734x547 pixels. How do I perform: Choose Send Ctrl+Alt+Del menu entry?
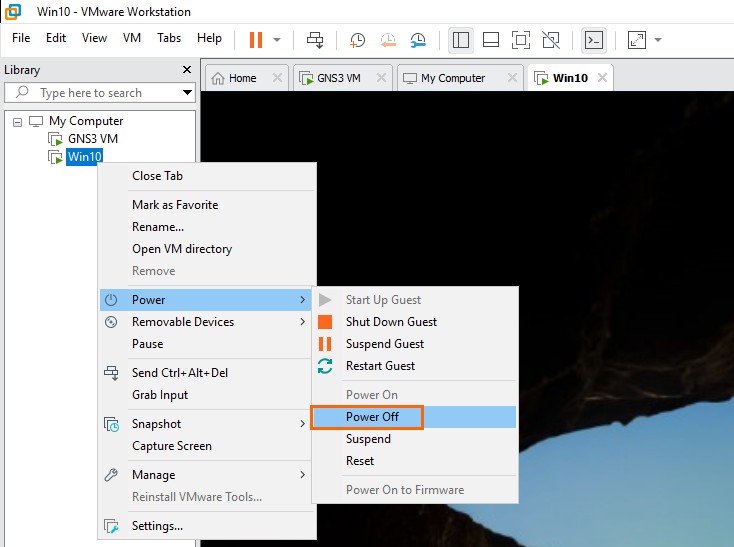coord(206,373)
